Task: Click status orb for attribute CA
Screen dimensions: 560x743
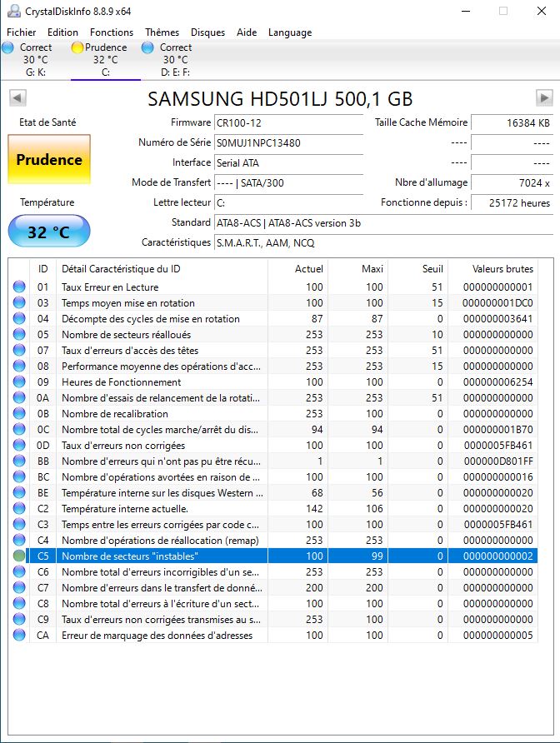Action: pos(19,635)
